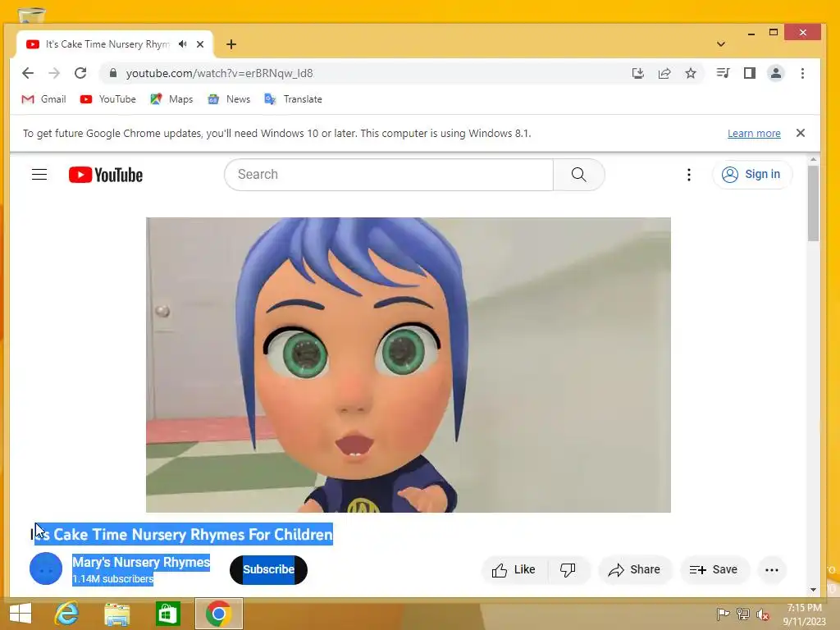Open Windows Store from taskbar
The width and height of the screenshot is (840, 630).
[x=167, y=614]
